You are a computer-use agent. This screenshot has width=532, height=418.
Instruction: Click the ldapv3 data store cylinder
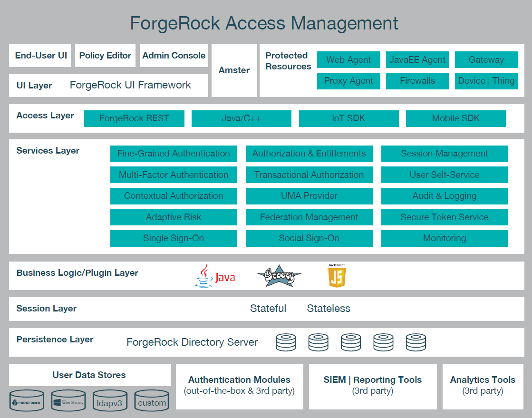click(110, 401)
